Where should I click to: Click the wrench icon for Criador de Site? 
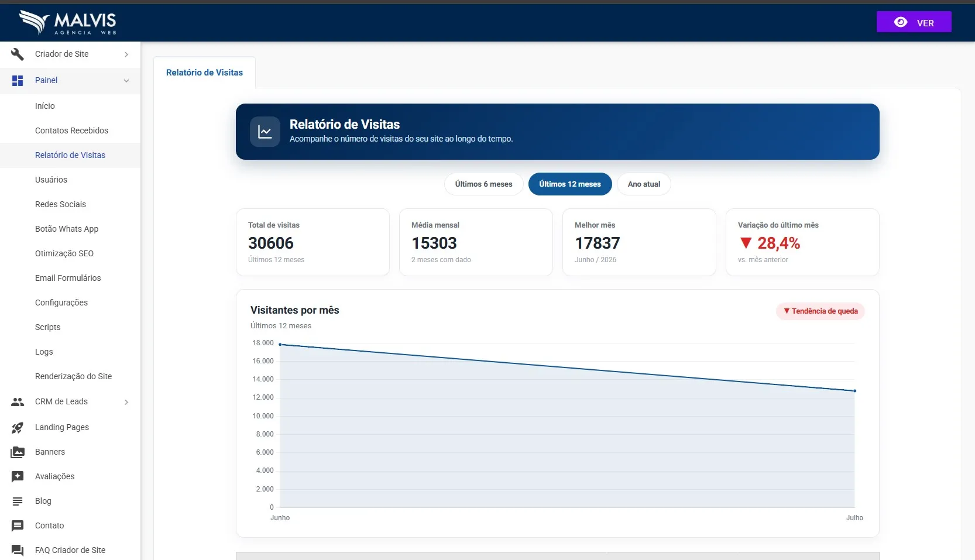click(x=18, y=54)
